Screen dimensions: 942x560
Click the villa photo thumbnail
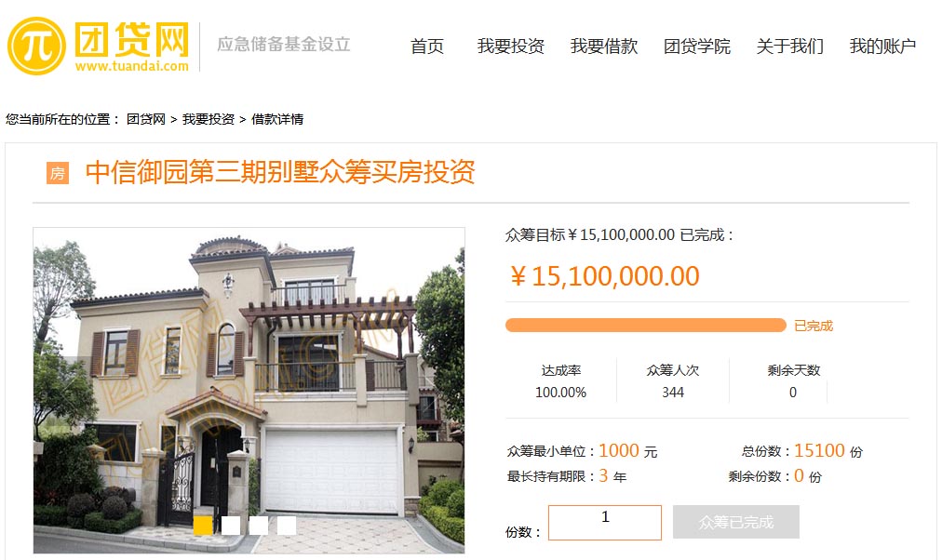click(x=249, y=390)
